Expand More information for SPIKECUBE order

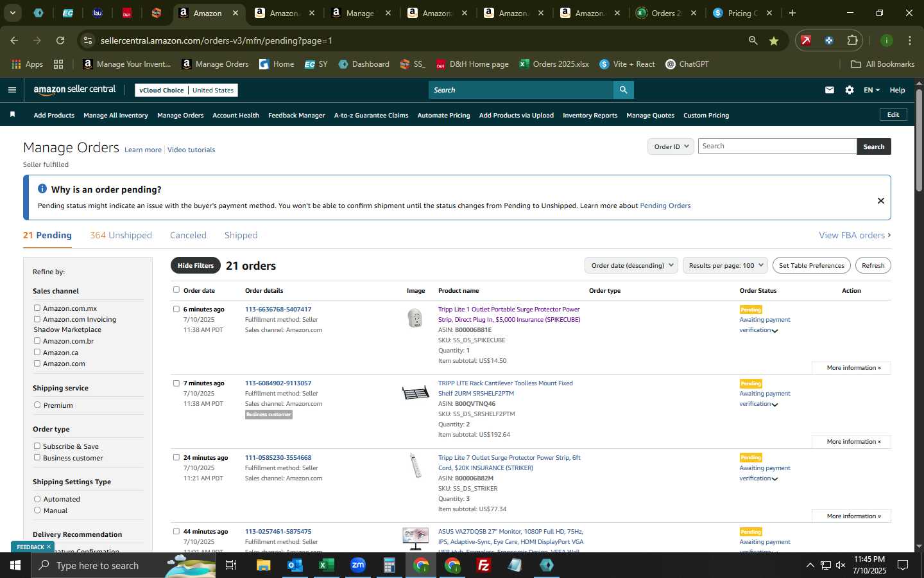(x=851, y=368)
